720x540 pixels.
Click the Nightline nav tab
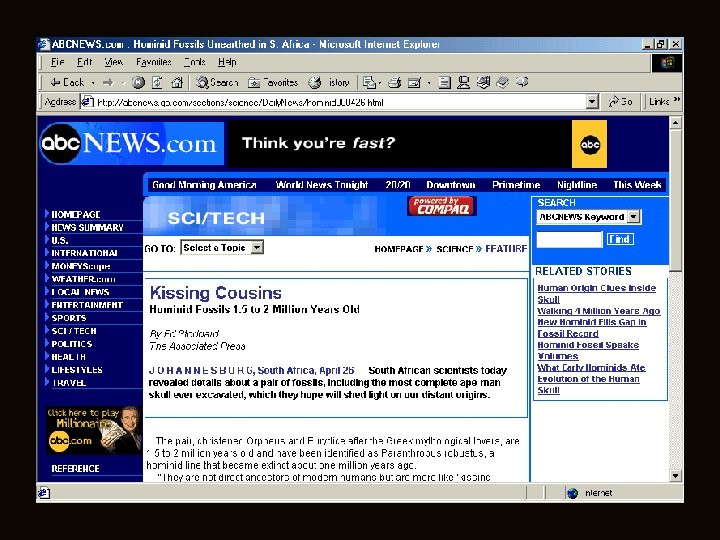[x=577, y=185]
